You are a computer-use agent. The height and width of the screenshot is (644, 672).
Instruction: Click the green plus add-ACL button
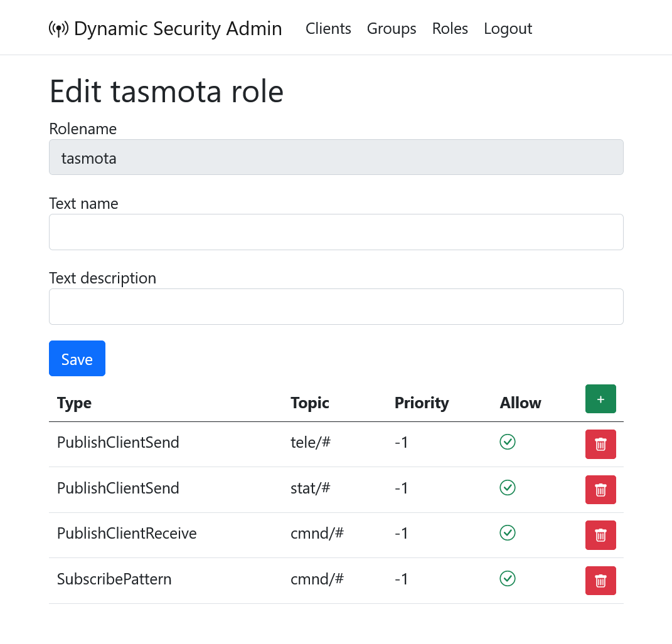pyautogui.click(x=600, y=399)
